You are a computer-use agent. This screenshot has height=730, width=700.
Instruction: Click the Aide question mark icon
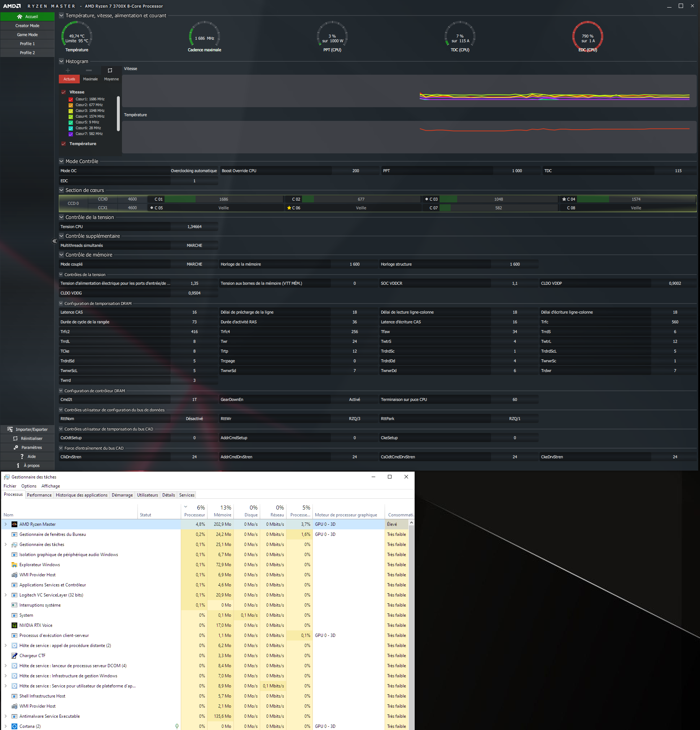pyautogui.click(x=22, y=456)
